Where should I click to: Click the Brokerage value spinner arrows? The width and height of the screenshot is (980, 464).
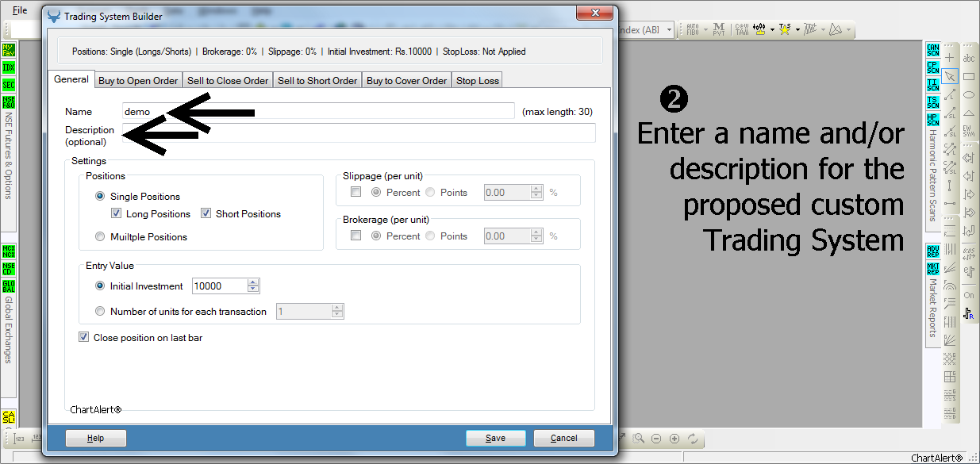click(x=536, y=236)
